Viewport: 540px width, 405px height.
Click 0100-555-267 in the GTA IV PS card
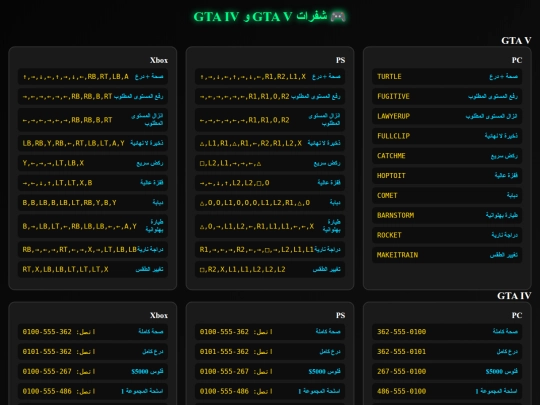[x=224, y=371]
